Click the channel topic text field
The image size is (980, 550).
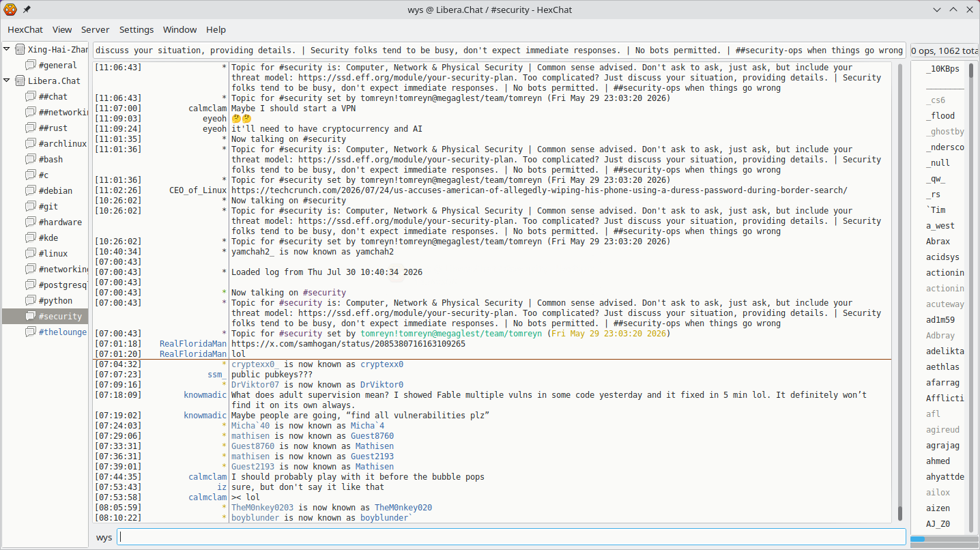(x=499, y=50)
